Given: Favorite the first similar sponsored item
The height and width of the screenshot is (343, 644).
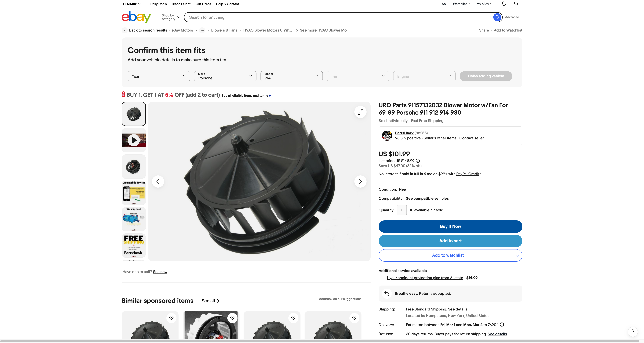Looking at the screenshot, I should (171, 318).
